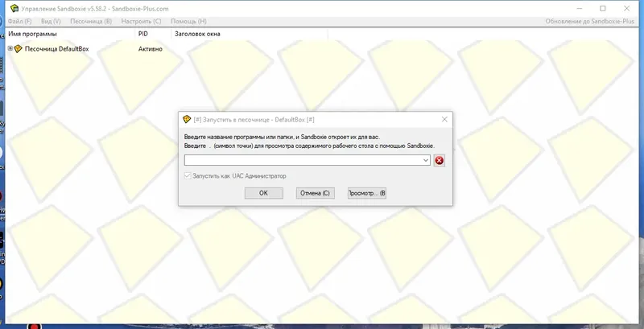644x329 pixels.
Task: Close the Sandboxie control window
Action: point(627,9)
